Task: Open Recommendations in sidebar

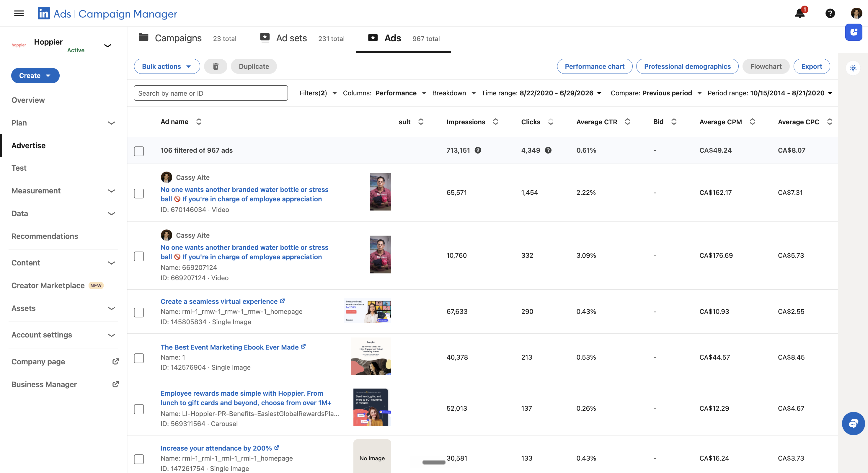Action: click(x=45, y=236)
